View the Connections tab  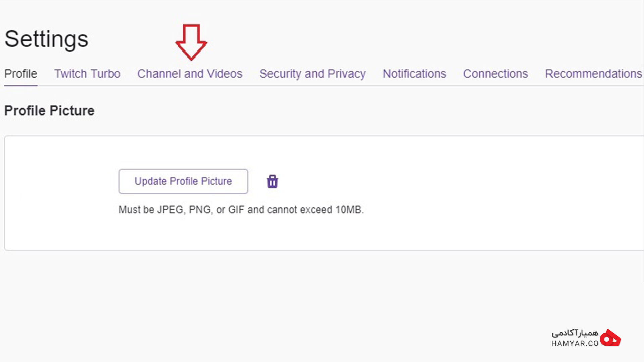(495, 74)
